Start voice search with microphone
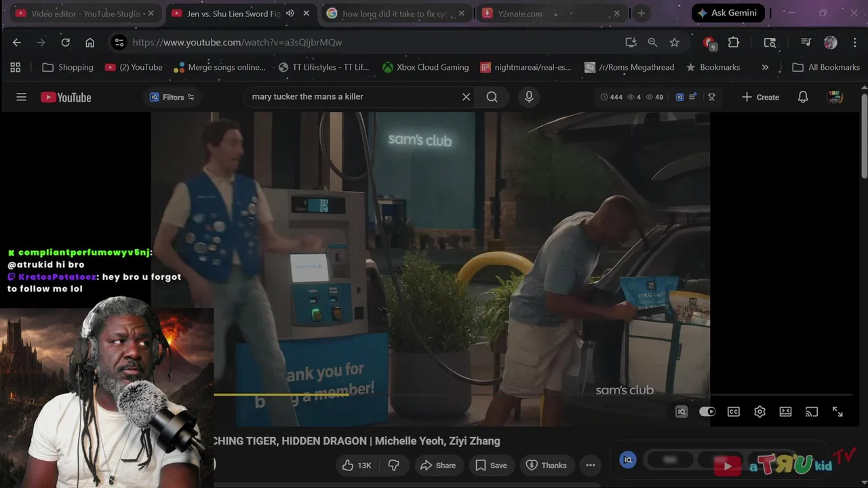The image size is (868, 488). [x=529, y=97]
